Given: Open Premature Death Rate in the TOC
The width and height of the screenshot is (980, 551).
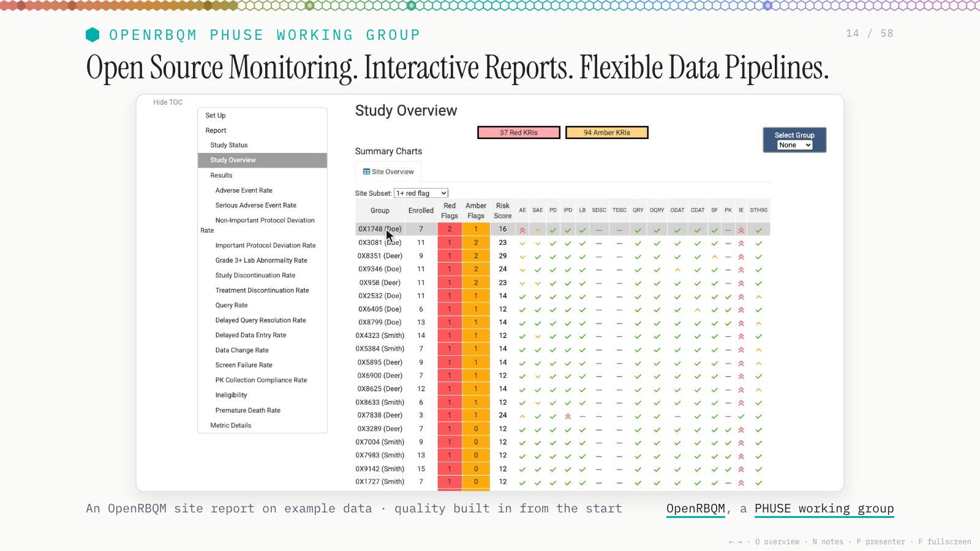Looking at the screenshot, I should point(247,410).
